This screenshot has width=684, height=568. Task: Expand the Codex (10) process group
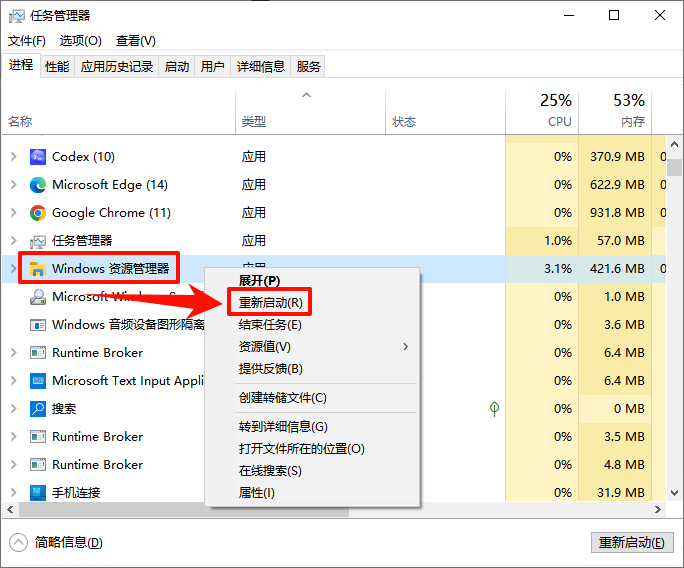[x=14, y=157]
